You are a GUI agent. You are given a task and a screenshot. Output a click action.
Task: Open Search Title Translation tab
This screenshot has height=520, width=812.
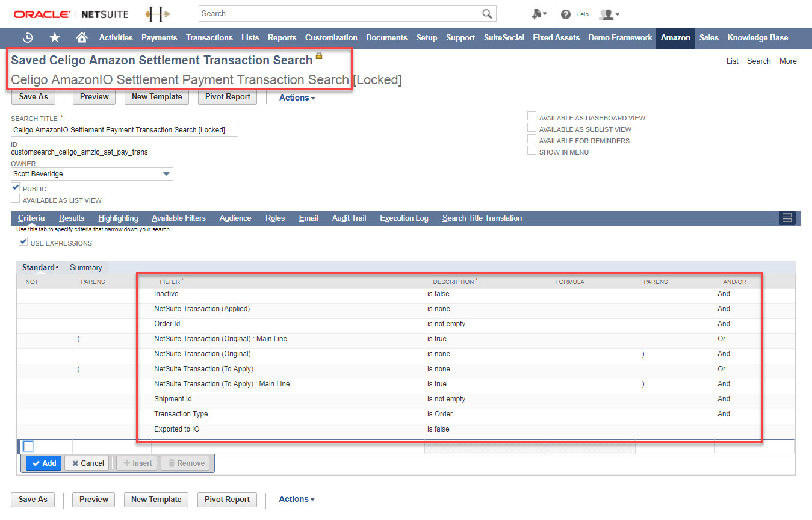482,218
